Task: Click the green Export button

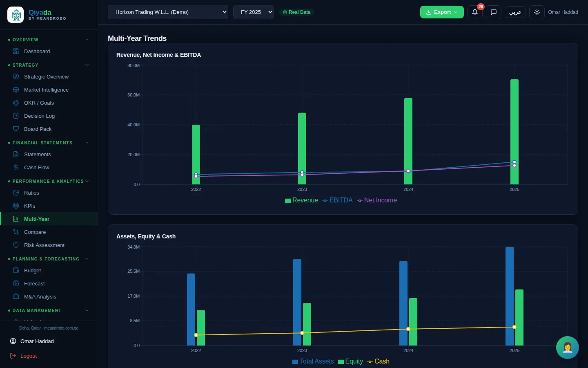Action: (x=442, y=12)
